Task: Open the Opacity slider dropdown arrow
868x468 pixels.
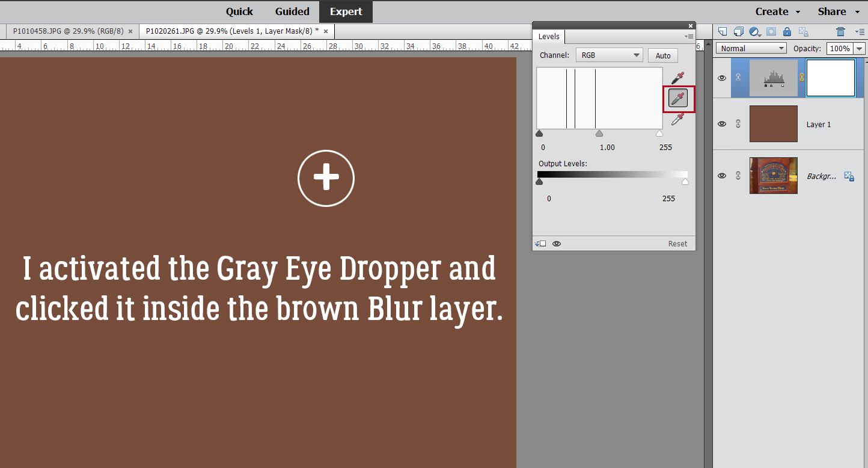Action: click(x=860, y=49)
